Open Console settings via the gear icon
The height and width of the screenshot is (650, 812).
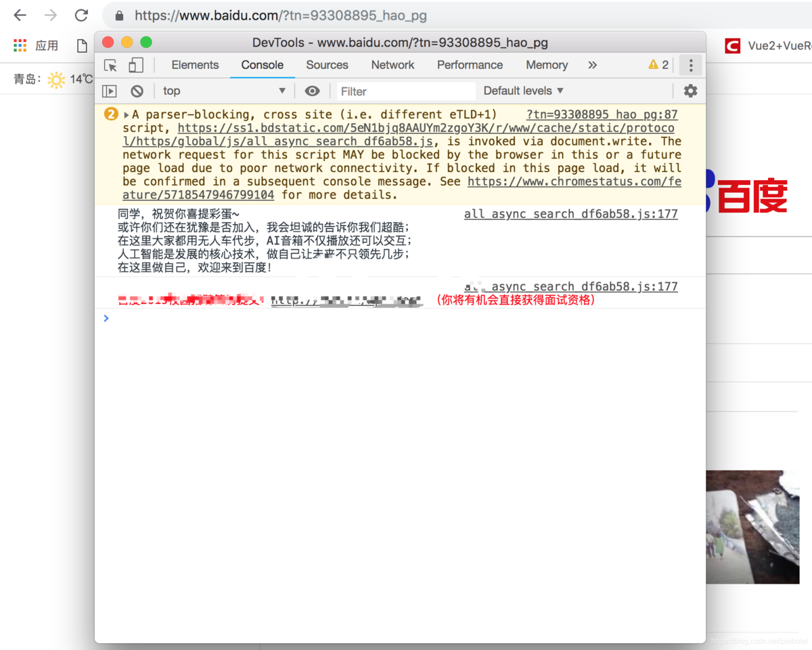pyautogui.click(x=690, y=91)
